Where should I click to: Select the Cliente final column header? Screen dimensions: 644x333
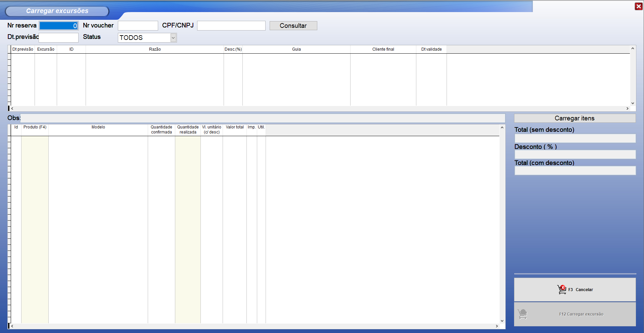pos(383,49)
